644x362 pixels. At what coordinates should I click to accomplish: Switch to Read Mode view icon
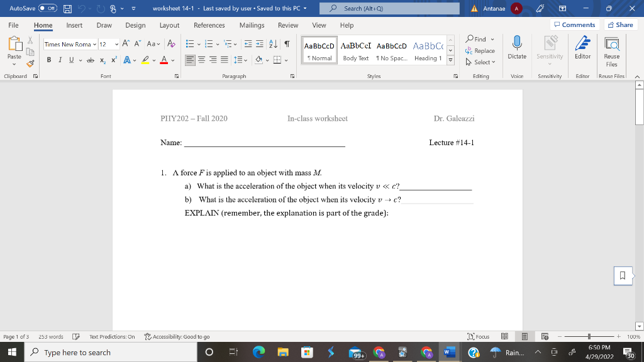[x=504, y=337]
